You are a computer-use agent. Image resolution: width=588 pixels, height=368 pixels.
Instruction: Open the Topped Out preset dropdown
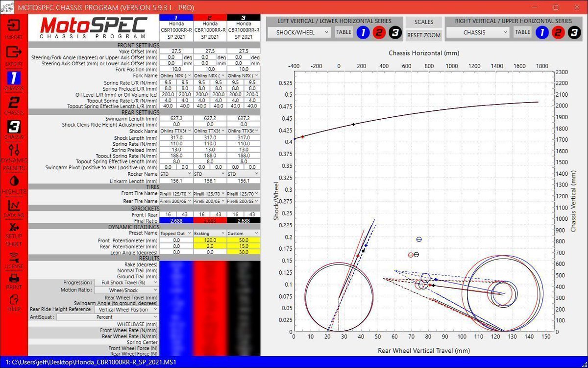176,233
